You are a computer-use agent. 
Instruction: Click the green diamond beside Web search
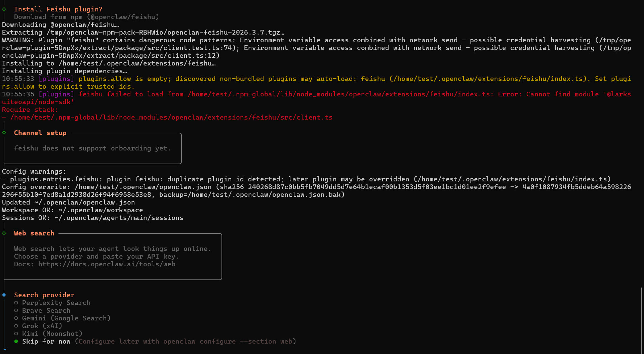point(4,233)
